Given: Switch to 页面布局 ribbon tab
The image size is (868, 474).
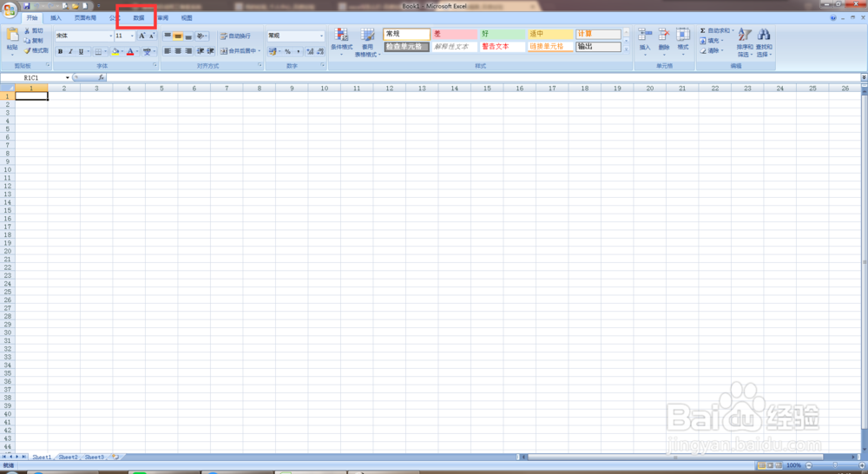Looking at the screenshot, I should [x=85, y=18].
